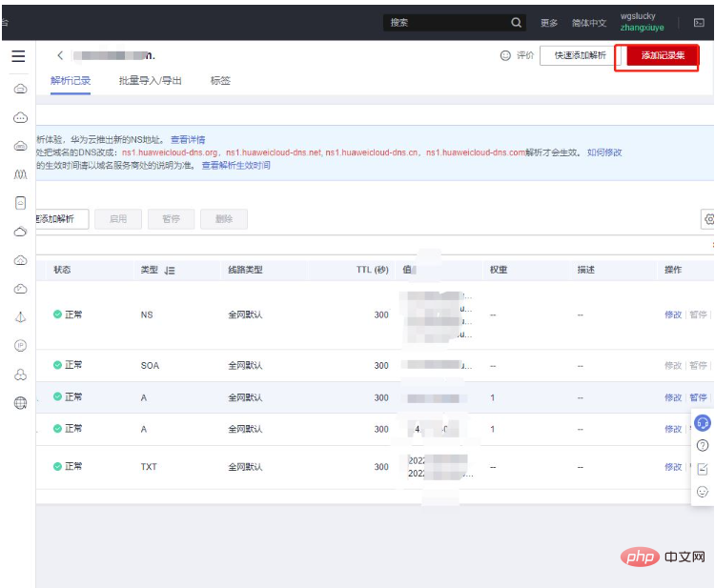The width and height of the screenshot is (715, 588).
Task: Click the red ns1.huaweicloud-dns.org address text
Action: click(x=170, y=152)
